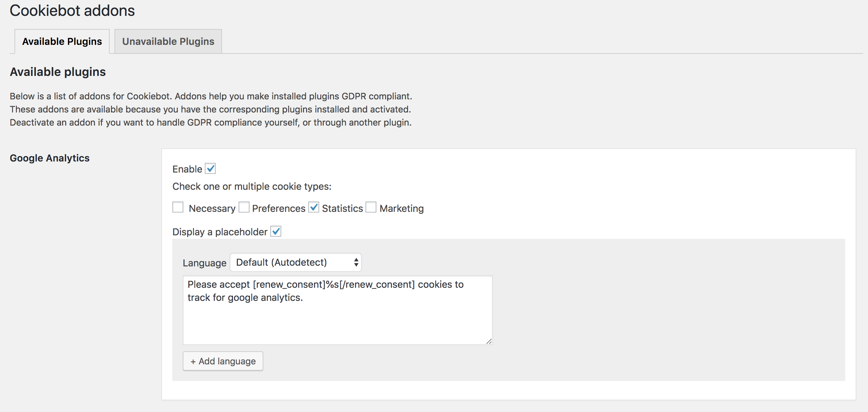Open the Unavailable Plugins tab
This screenshot has width=868, height=412.
click(168, 41)
